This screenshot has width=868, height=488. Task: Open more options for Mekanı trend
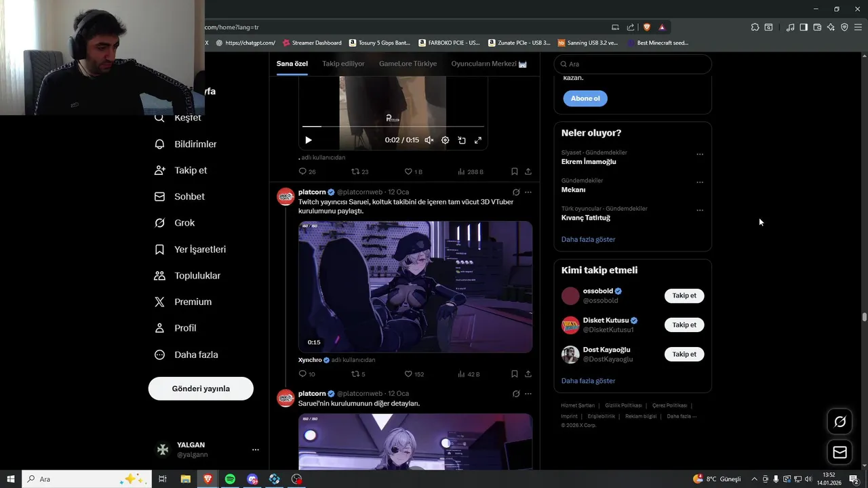[700, 182]
